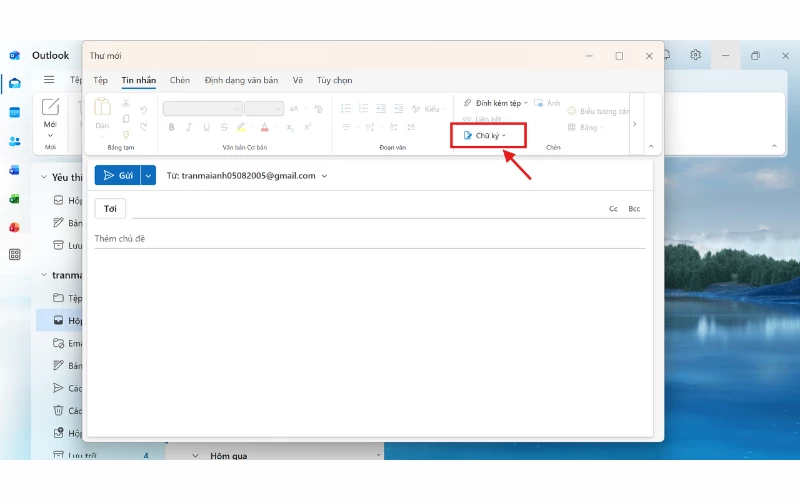Screen dimensions: 800x500
Task: Expand the From email address dropdown
Action: pyautogui.click(x=324, y=175)
